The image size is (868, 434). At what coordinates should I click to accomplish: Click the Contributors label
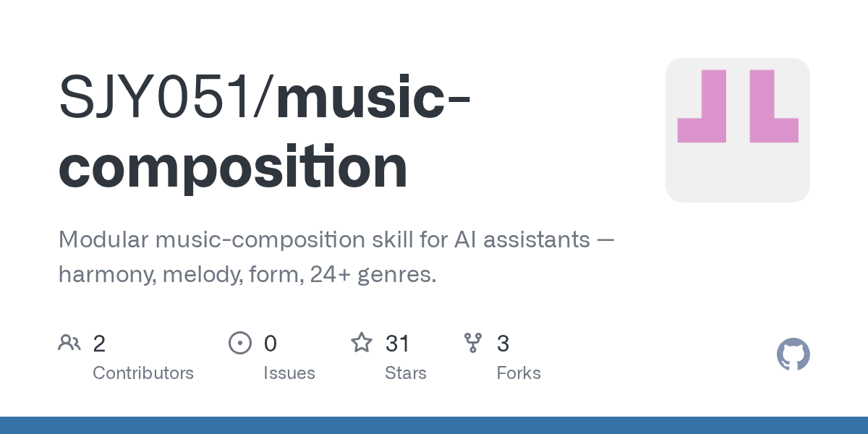143,373
